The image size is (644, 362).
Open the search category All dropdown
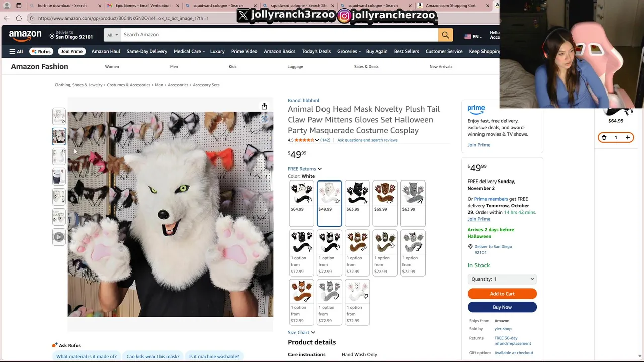point(113,35)
